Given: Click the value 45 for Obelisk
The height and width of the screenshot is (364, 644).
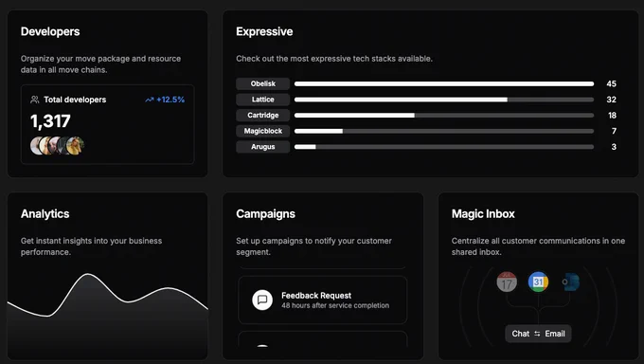Looking at the screenshot, I should pos(611,83).
